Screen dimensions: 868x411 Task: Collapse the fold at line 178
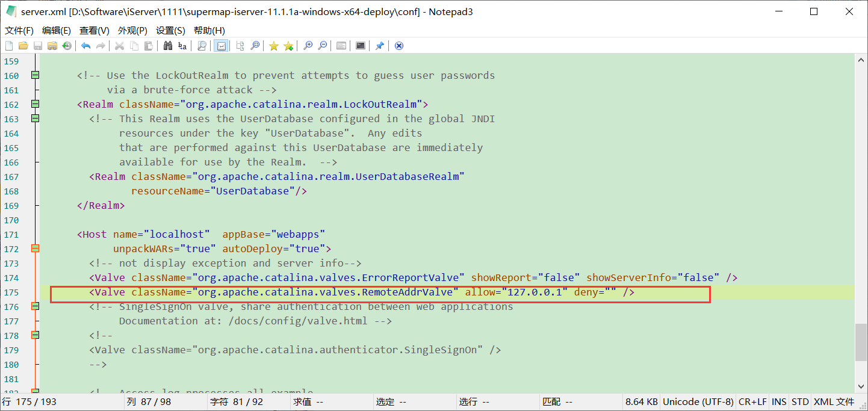(35, 335)
